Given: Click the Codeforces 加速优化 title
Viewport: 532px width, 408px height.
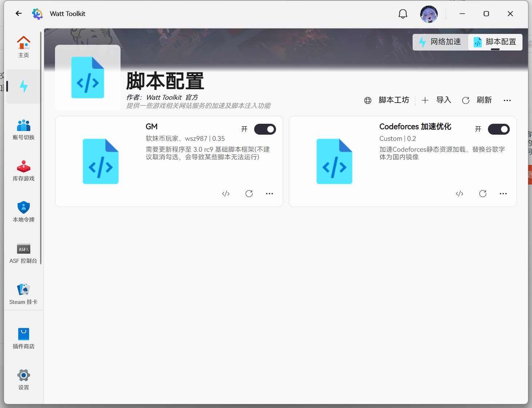Looking at the screenshot, I should pyautogui.click(x=415, y=127).
